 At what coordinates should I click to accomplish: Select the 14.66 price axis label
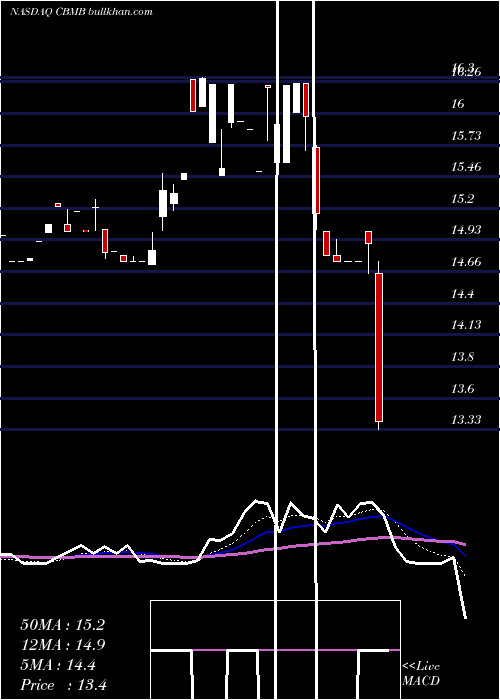point(466,262)
